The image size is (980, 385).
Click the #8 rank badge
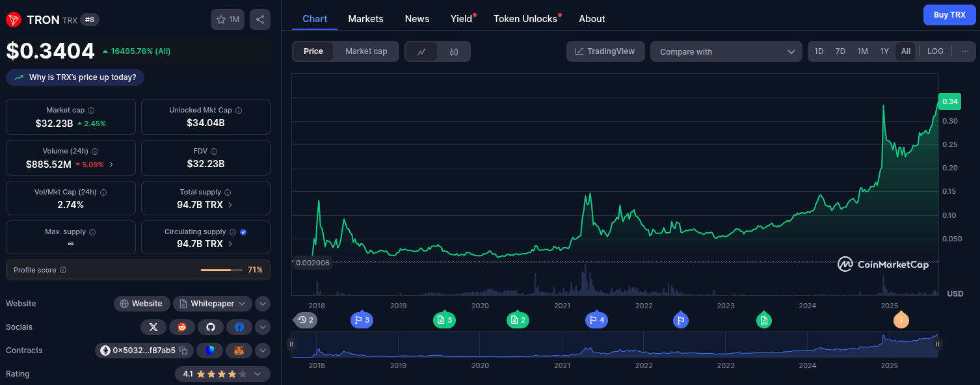90,20
